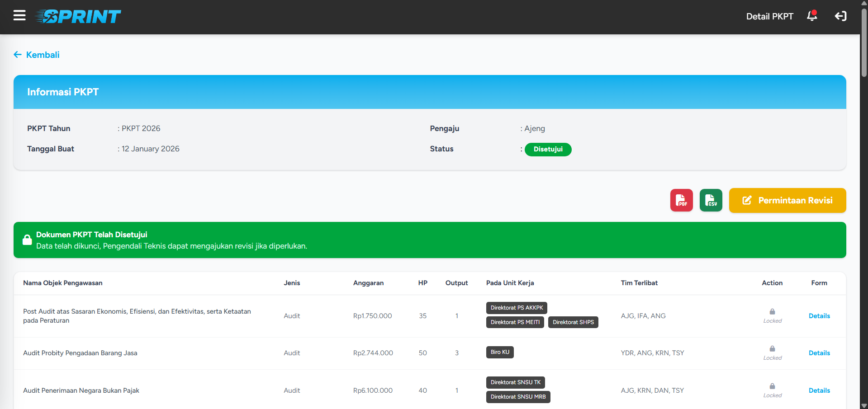Select the Direktorat PS AKKPK tag
868x409 pixels.
(x=517, y=308)
